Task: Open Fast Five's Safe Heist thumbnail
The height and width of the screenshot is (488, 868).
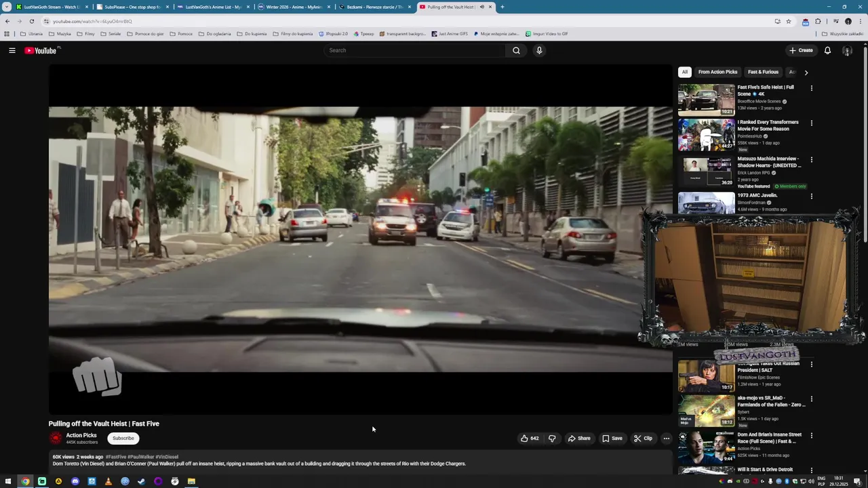Action: (706, 100)
